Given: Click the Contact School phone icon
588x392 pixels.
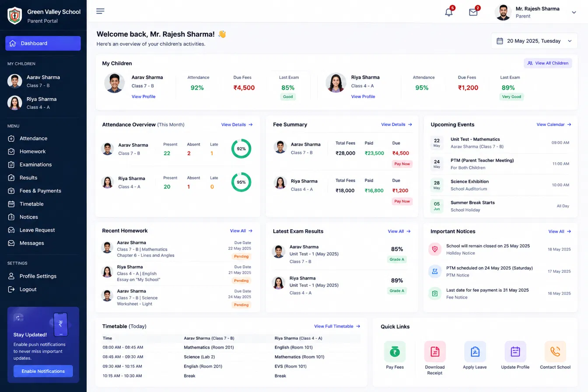Looking at the screenshot, I should pyautogui.click(x=555, y=352).
